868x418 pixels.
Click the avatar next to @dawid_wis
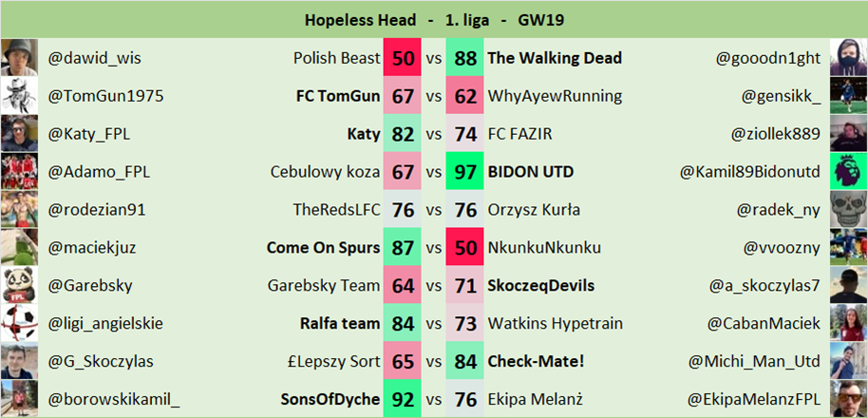[x=18, y=58]
